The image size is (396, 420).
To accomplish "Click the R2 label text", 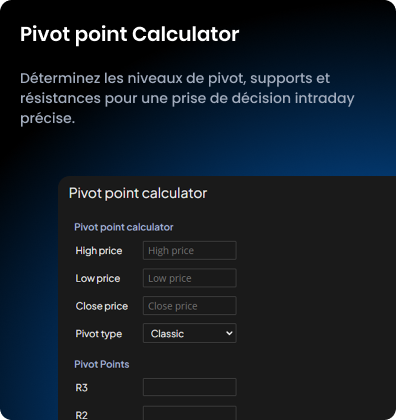I will click(82, 415).
